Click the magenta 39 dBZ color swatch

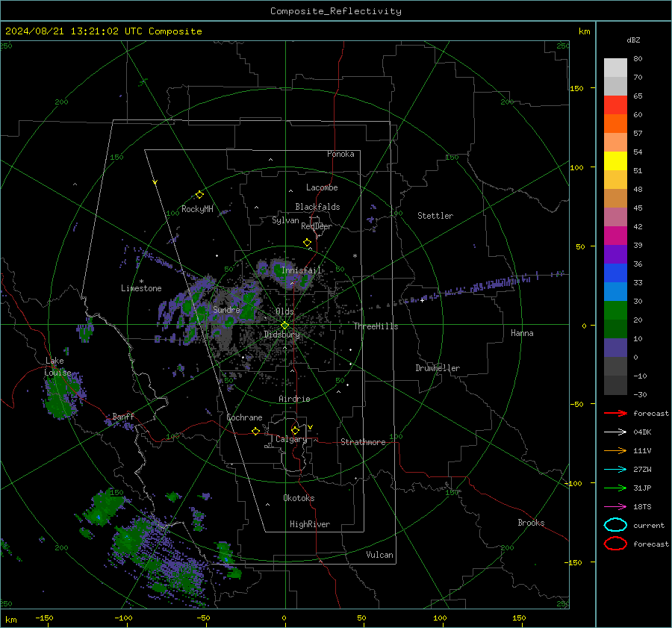click(615, 236)
